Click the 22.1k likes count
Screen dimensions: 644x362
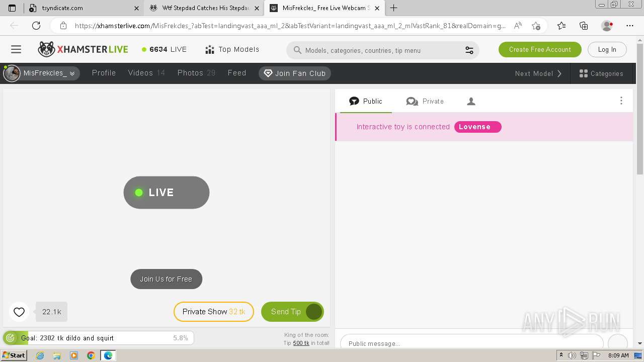[51, 312]
